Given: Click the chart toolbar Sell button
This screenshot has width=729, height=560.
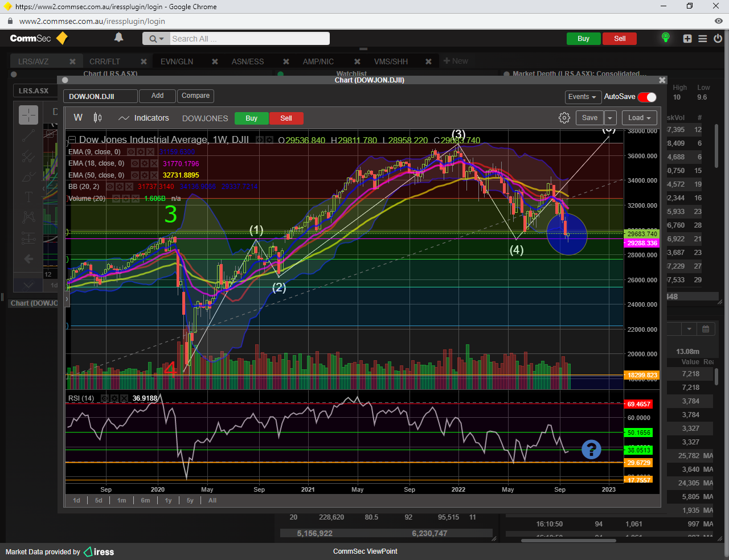Looking at the screenshot, I should pos(286,118).
